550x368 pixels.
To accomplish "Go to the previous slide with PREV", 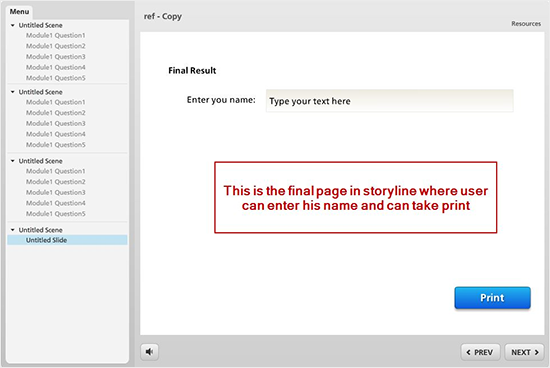I will [480, 352].
